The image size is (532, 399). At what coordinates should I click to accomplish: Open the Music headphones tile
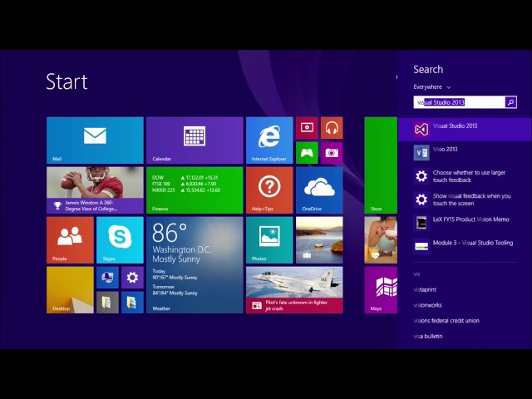coord(332,127)
